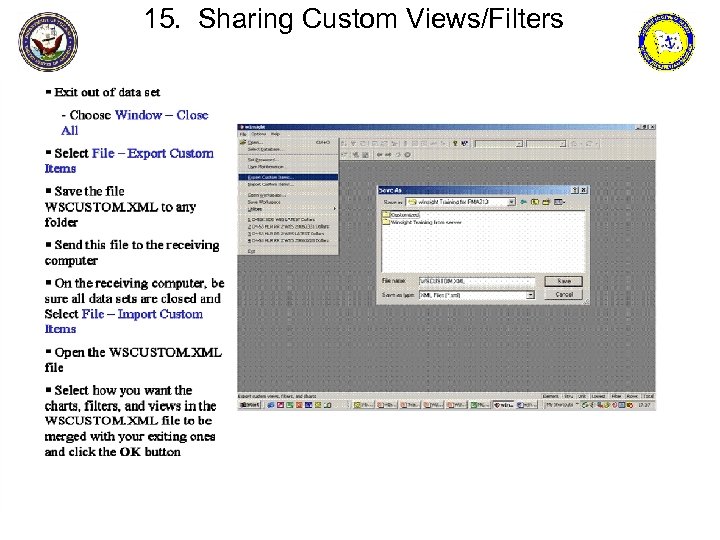Click the taskbar clock
The image size is (720, 540).
[x=644, y=405]
